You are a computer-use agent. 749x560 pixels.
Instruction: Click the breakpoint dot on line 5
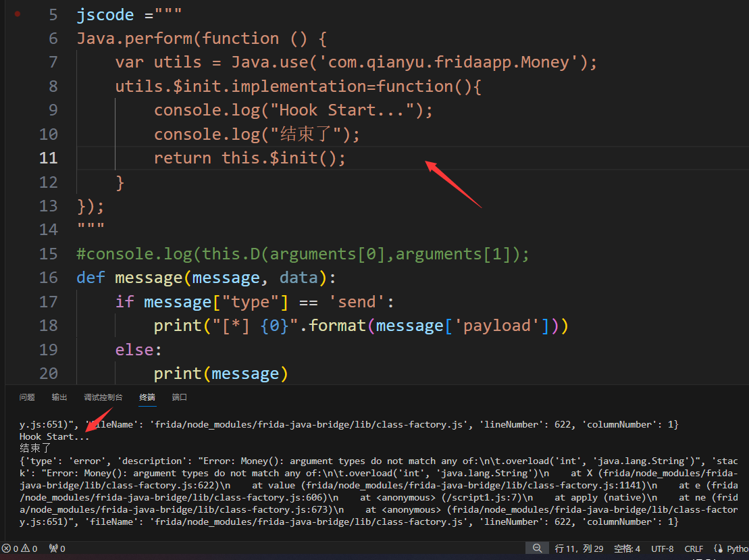click(x=18, y=14)
